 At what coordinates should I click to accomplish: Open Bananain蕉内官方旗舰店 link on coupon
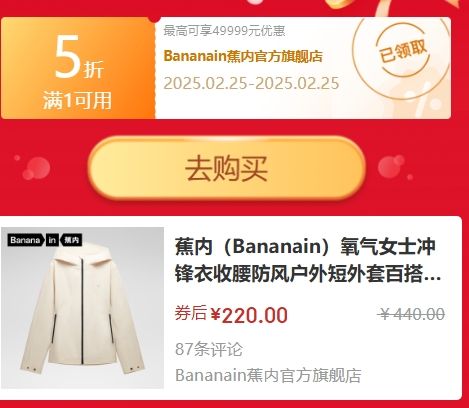pyautogui.click(x=243, y=56)
